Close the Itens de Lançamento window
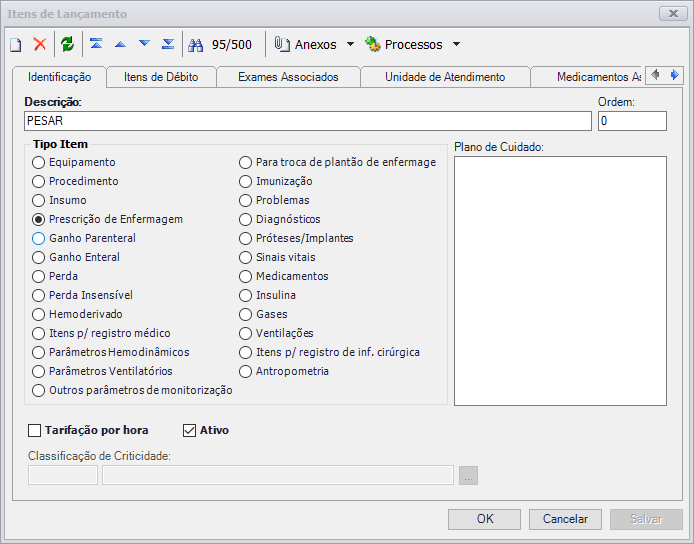Viewport: 694px width, 544px height. click(673, 14)
